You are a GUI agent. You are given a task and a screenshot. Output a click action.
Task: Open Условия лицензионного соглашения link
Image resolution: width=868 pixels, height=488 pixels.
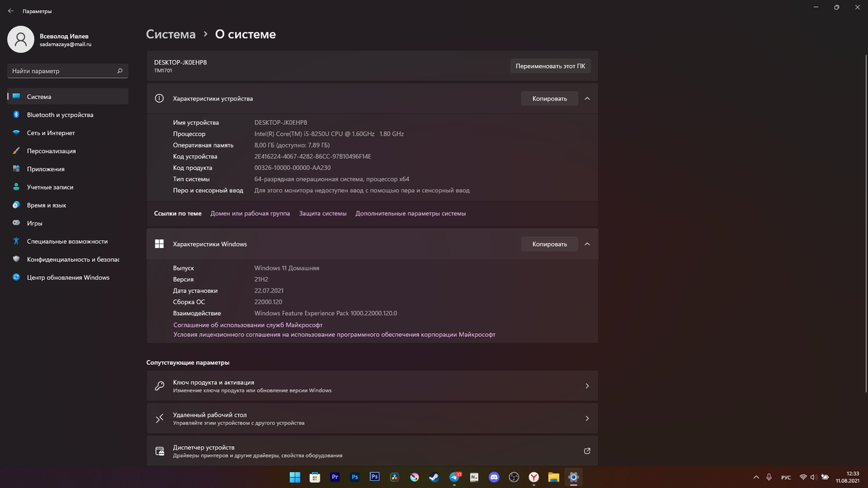(x=334, y=335)
